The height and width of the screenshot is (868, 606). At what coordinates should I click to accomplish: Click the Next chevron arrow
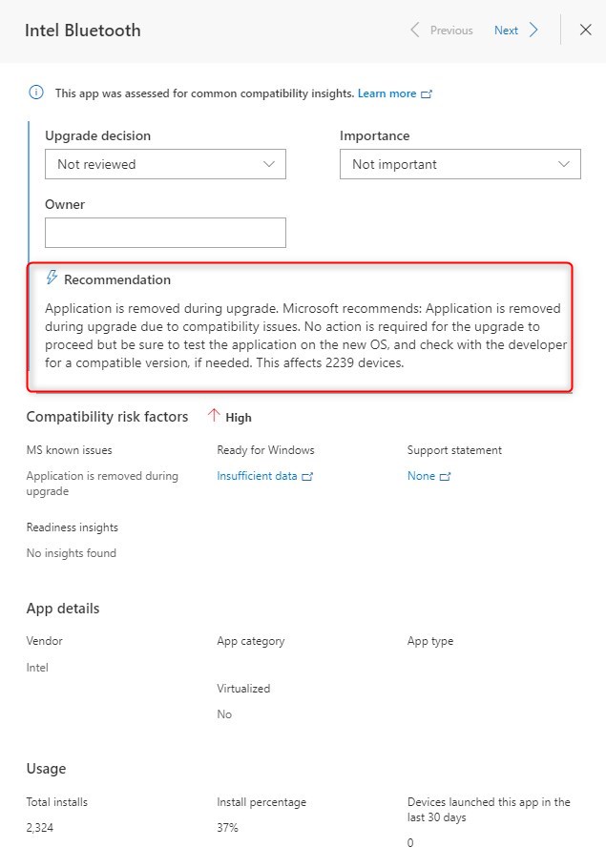[533, 30]
